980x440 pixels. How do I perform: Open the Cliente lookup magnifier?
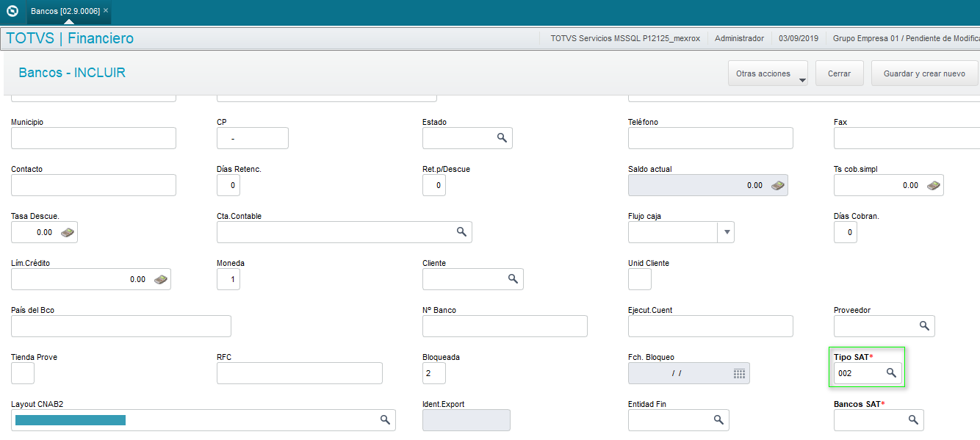tap(513, 279)
